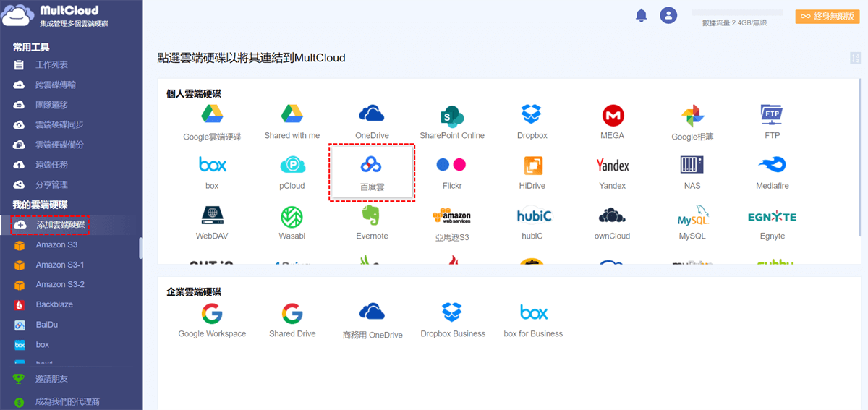868x410 pixels.
Task: Click the sidebar scrollbar handle
Action: (140, 248)
